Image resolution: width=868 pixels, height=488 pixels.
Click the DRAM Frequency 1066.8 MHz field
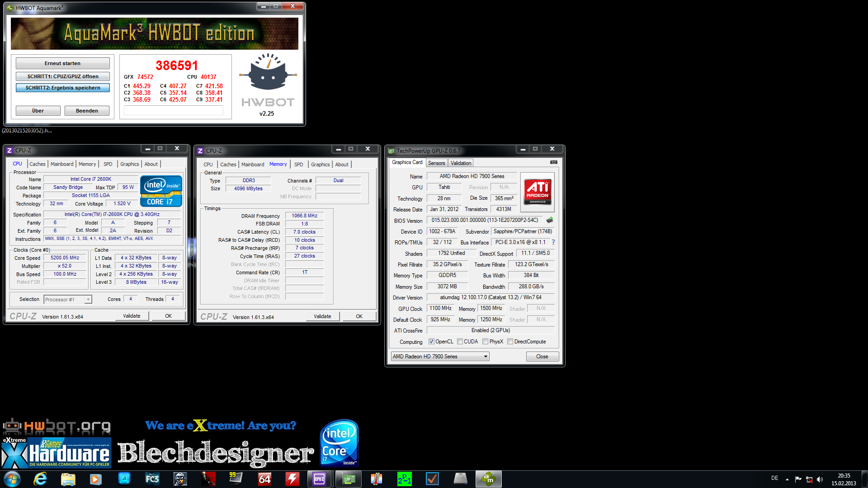[x=304, y=216]
